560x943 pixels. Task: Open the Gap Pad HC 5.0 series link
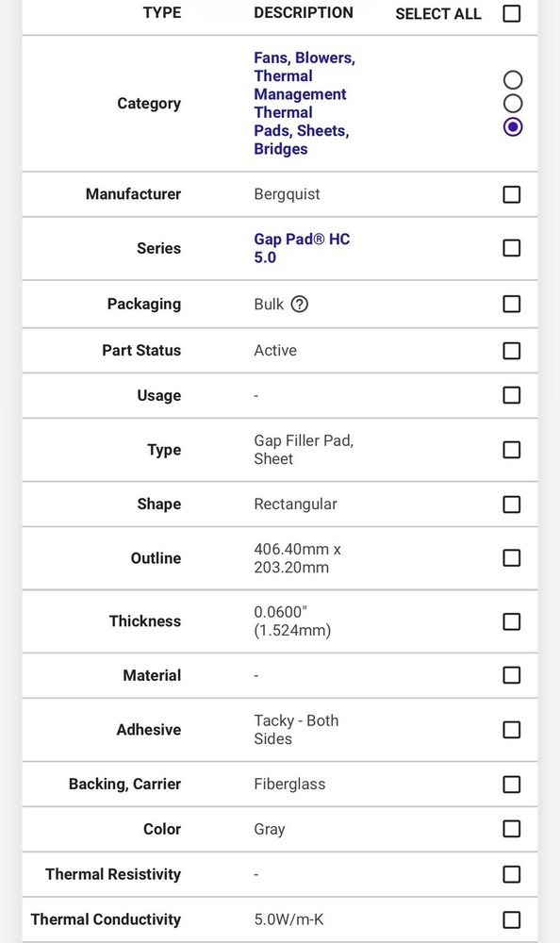[302, 248]
